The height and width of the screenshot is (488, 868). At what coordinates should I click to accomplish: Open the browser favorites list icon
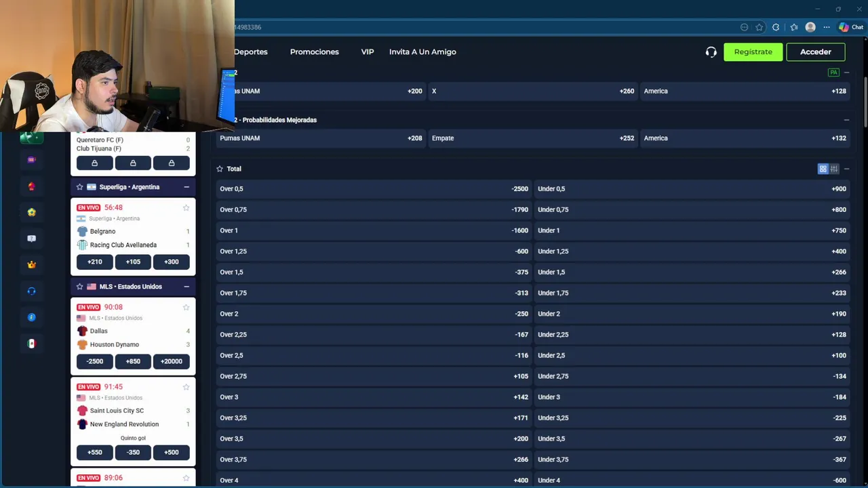click(794, 27)
